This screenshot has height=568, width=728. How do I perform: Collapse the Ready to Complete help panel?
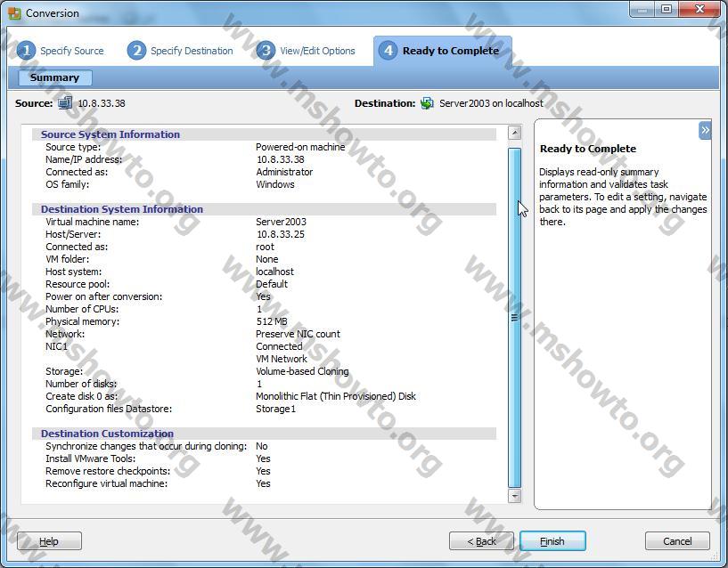coord(705,130)
